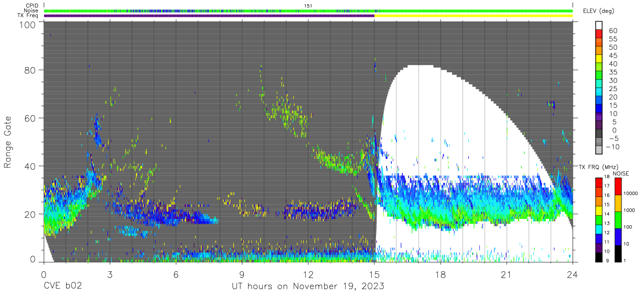Click the '80' range gate axis tick label
The image size is (644, 297).
(x=30, y=70)
